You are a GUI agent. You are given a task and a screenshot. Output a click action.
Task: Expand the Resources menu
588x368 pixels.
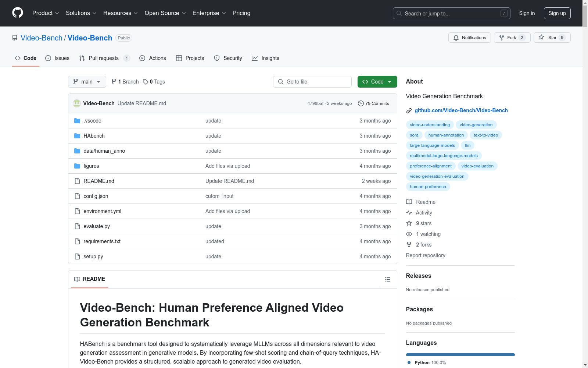pos(121,13)
